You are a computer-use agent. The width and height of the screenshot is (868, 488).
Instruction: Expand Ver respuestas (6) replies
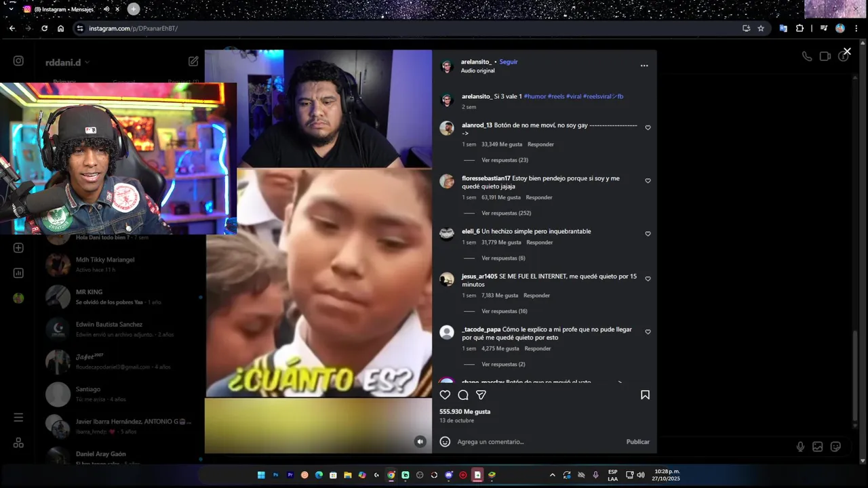coord(503,258)
